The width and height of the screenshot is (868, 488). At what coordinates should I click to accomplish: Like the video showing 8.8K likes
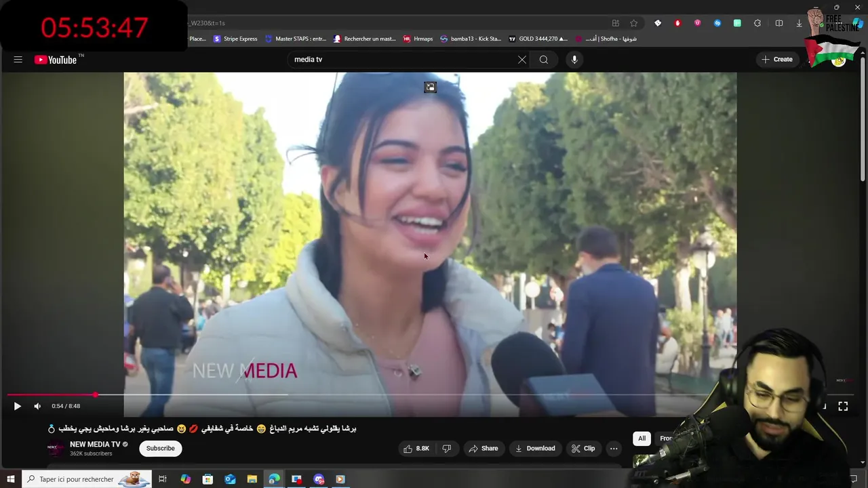417,448
